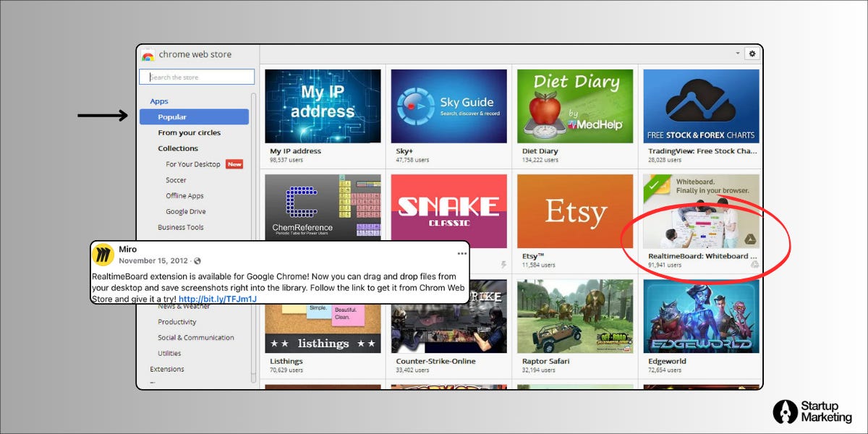Open From your circles in the sidebar
The width and height of the screenshot is (868, 434).
(190, 133)
